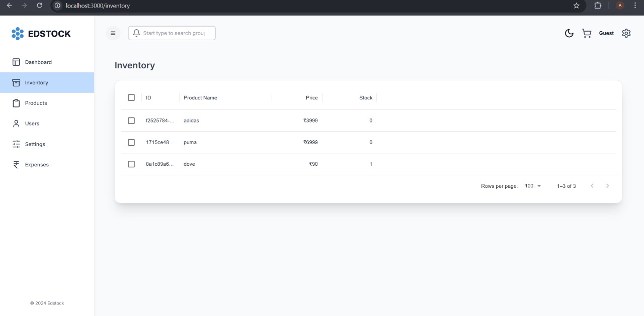644x316 pixels.
Task: Toggle the sidebar with the hamburger menu icon
Action: 113,33
